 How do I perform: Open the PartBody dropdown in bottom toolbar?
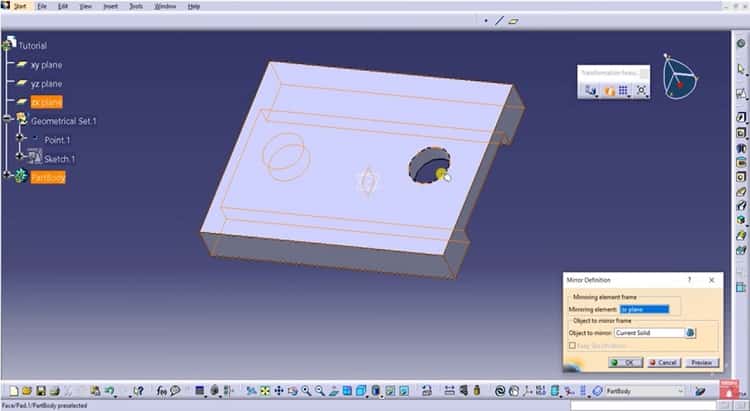click(680, 391)
